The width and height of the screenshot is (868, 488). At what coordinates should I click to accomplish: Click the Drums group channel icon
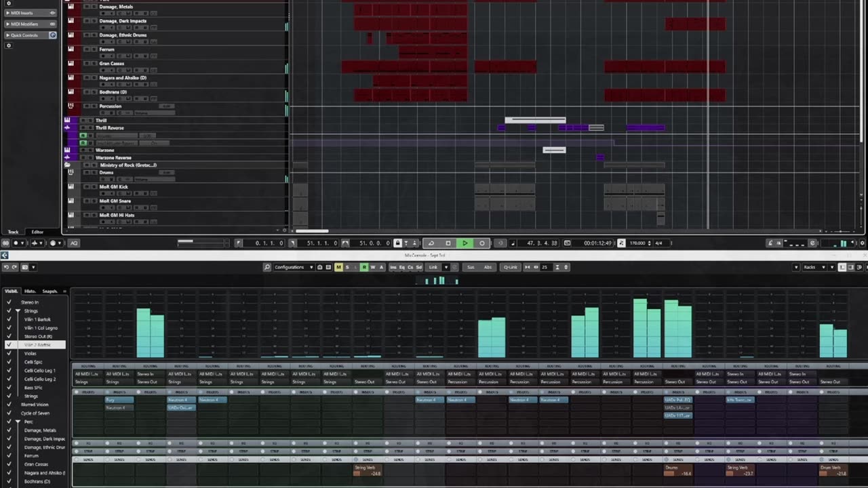coord(71,172)
